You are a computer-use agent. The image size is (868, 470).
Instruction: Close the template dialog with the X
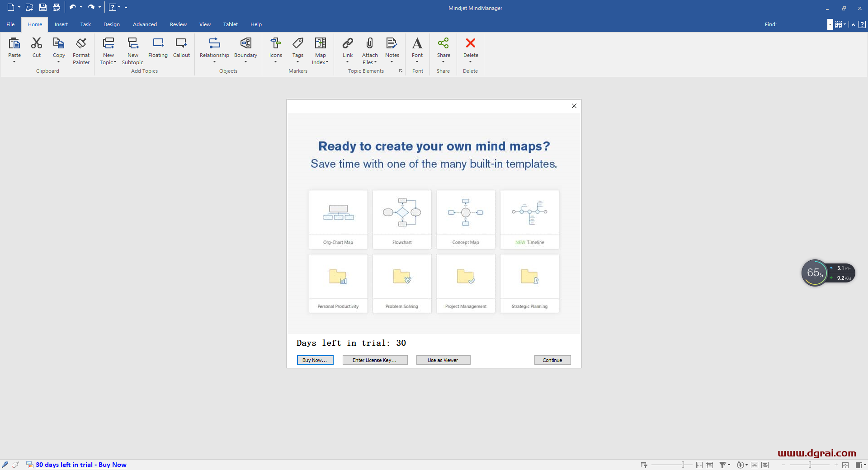pyautogui.click(x=574, y=106)
